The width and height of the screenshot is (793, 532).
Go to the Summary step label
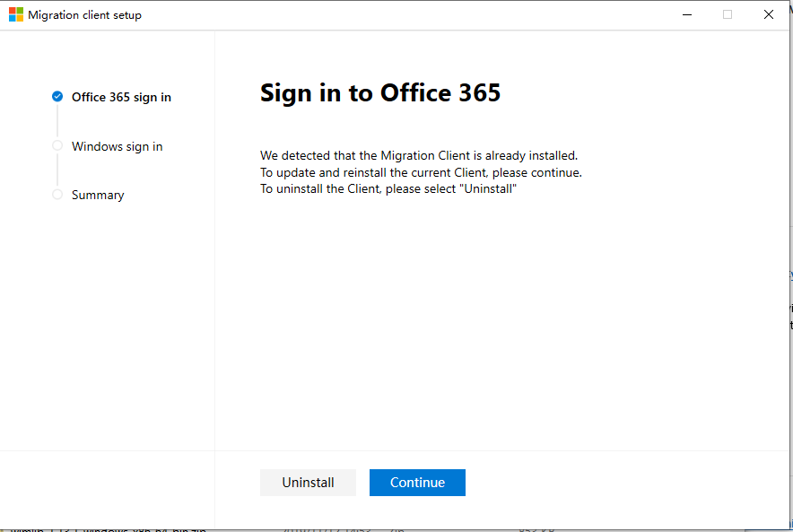coord(98,196)
